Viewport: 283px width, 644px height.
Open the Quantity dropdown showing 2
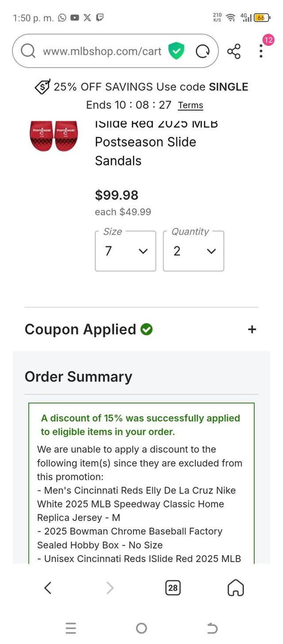pos(194,251)
